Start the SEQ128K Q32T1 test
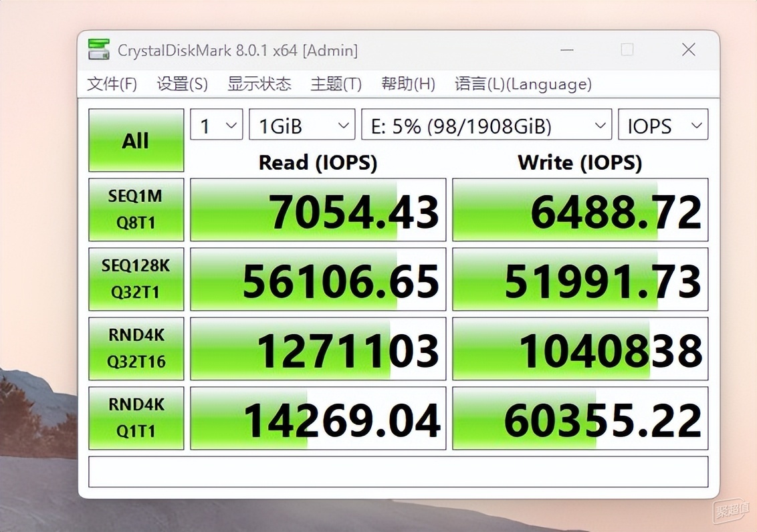This screenshot has height=532, width=757. point(136,279)
